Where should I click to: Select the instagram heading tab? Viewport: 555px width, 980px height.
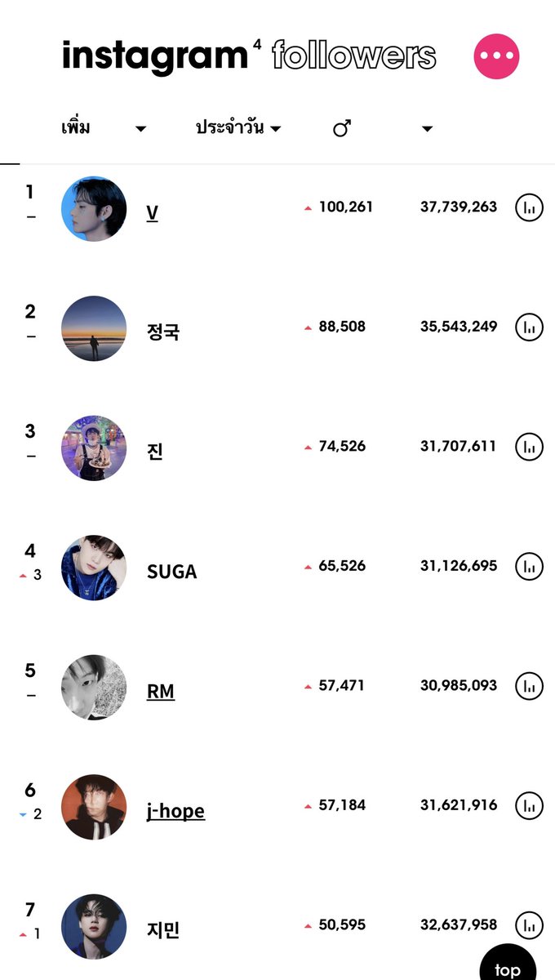coord(154,57)
